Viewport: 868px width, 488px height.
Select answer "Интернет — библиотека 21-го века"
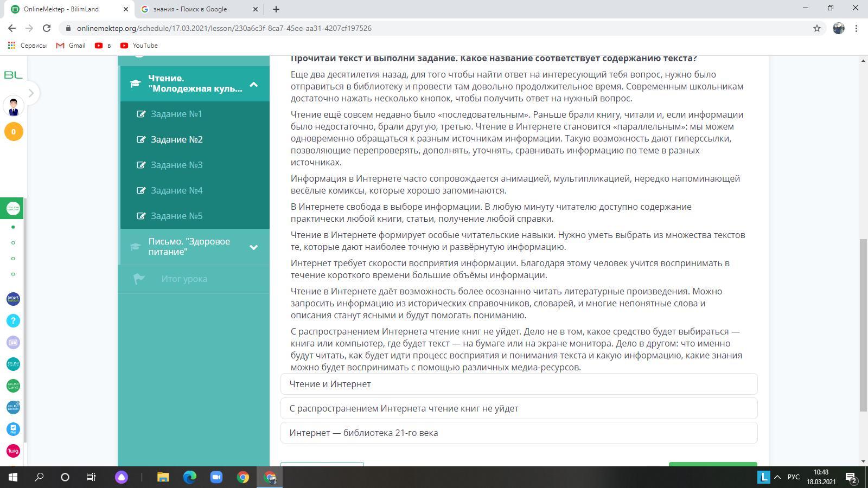(x=519, y=433)
